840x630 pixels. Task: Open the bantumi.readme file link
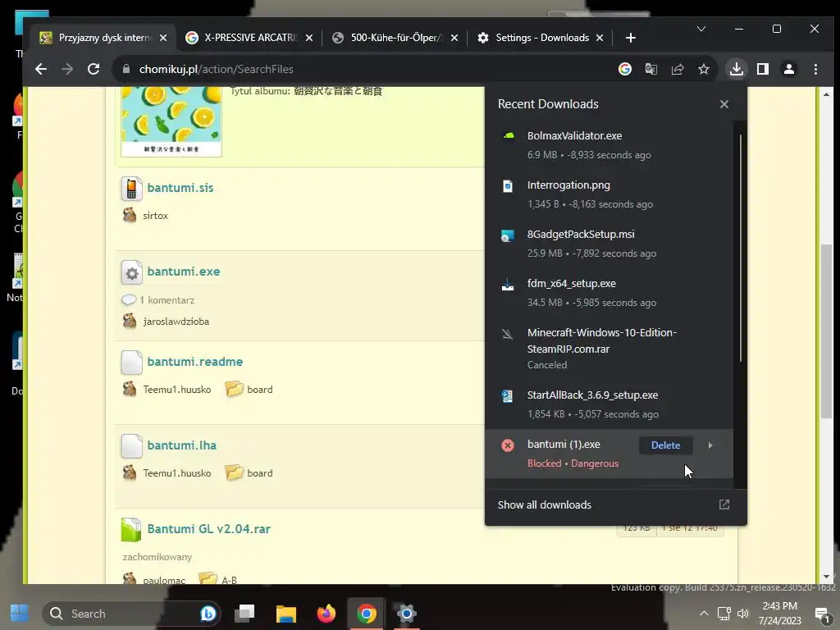195,362
